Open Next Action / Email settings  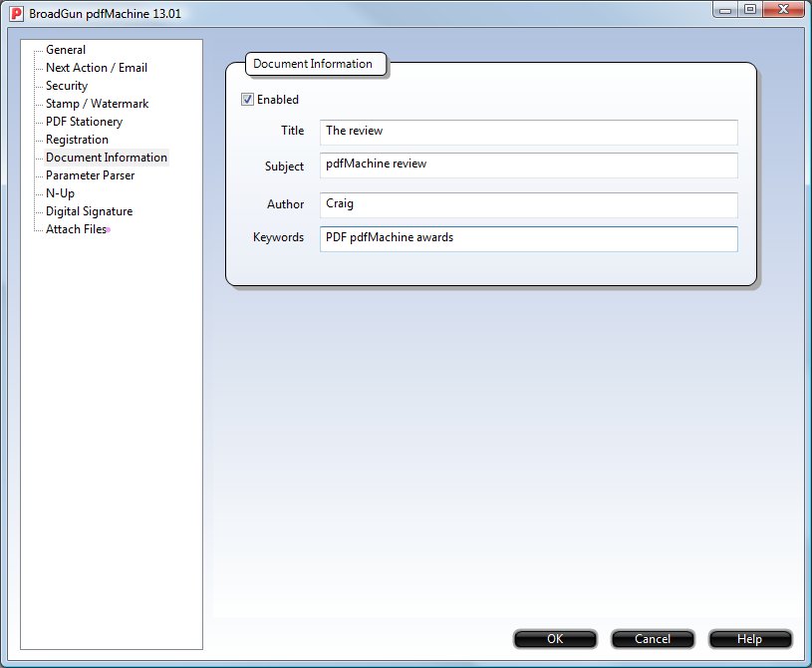click(x=96, y=68)
